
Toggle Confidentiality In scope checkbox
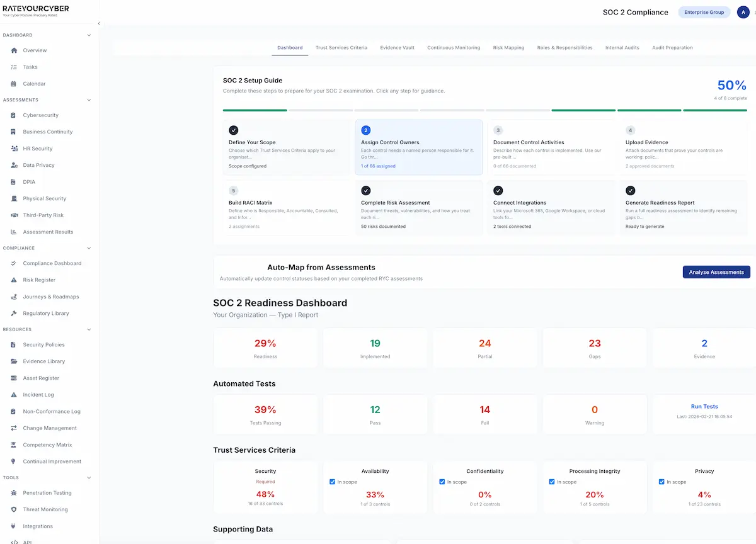442,482
